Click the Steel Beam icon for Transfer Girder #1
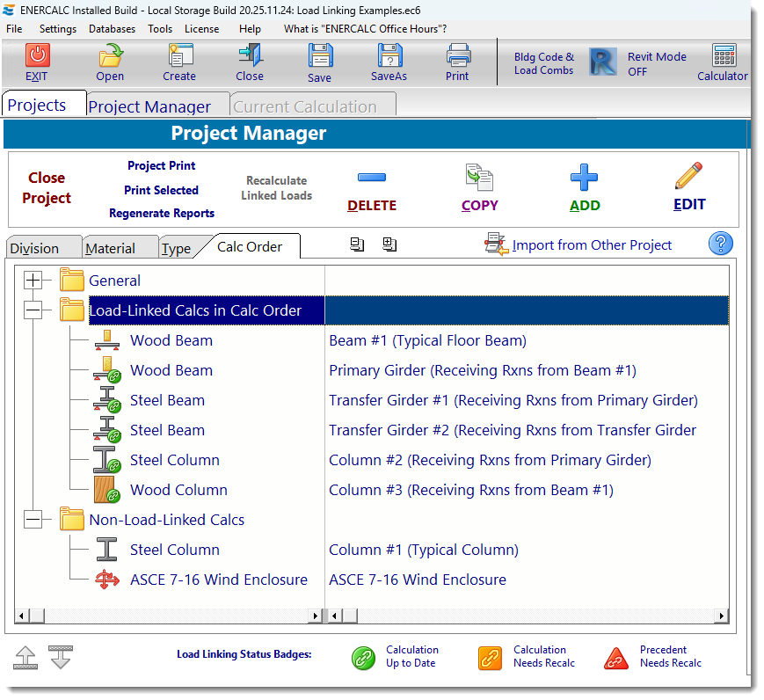Image resolution: width=764 pixels, height=700 pixels. click(107, 400)
